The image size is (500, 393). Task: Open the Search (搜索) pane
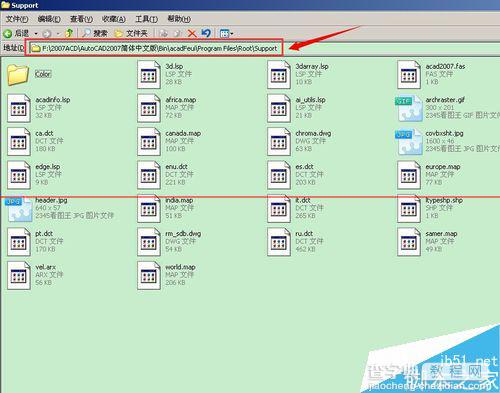tap(95, 33)
